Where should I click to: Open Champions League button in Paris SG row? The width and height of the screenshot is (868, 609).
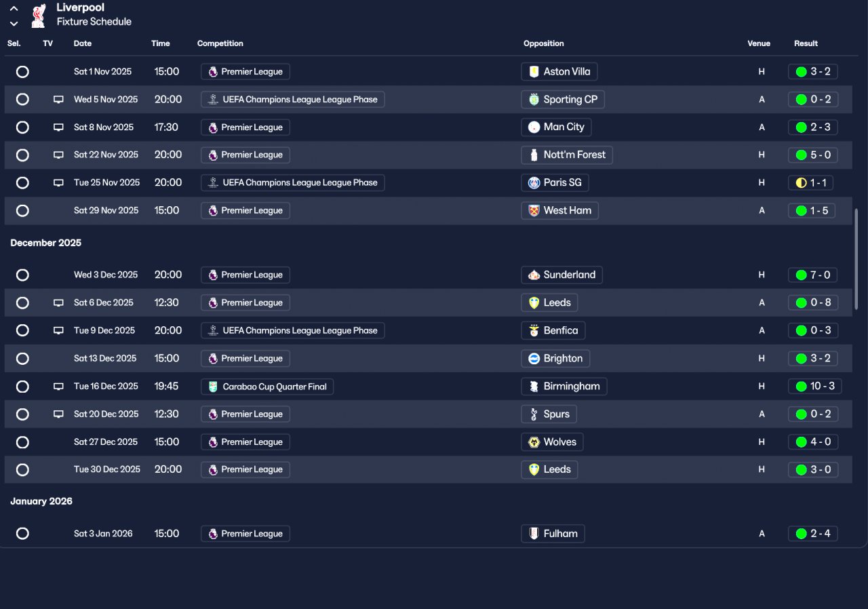click(293, 183)
